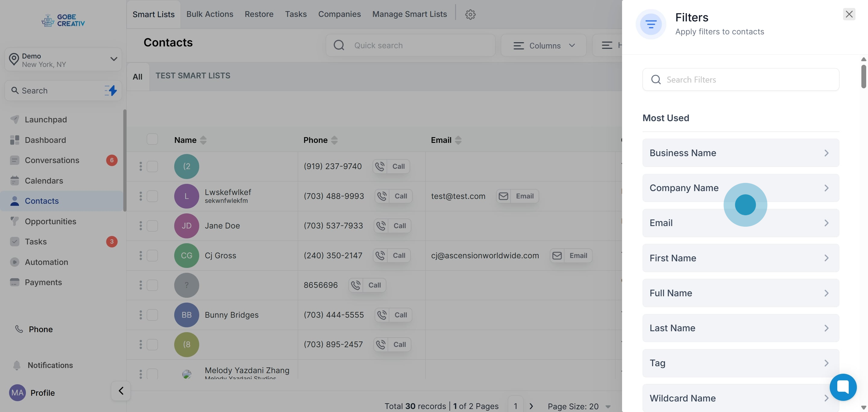This screenshot has height=412, width=868.
Task: Collapse the sidebar with the arrow button
Action: click(x=121, y=391)
